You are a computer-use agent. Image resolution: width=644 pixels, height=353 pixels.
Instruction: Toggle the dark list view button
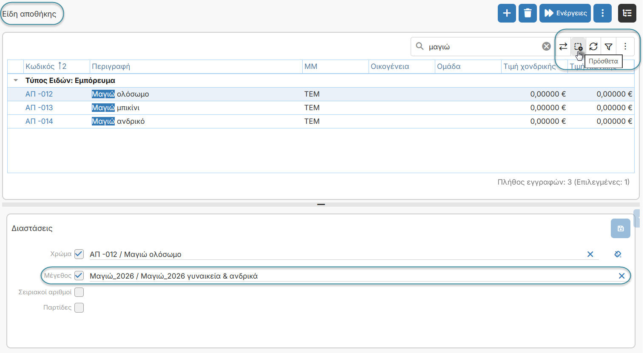tap(627, 13)
